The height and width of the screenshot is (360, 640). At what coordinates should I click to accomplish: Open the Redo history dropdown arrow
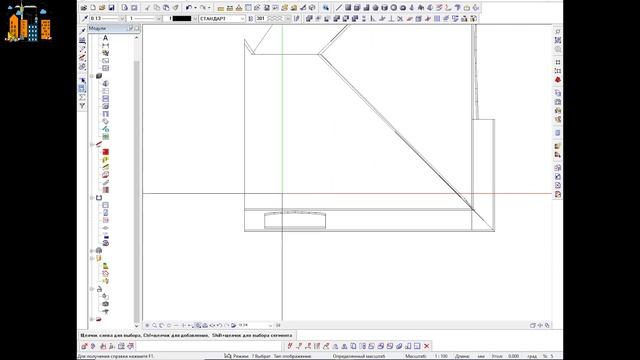pyautogui.click(x=209, y=8)
